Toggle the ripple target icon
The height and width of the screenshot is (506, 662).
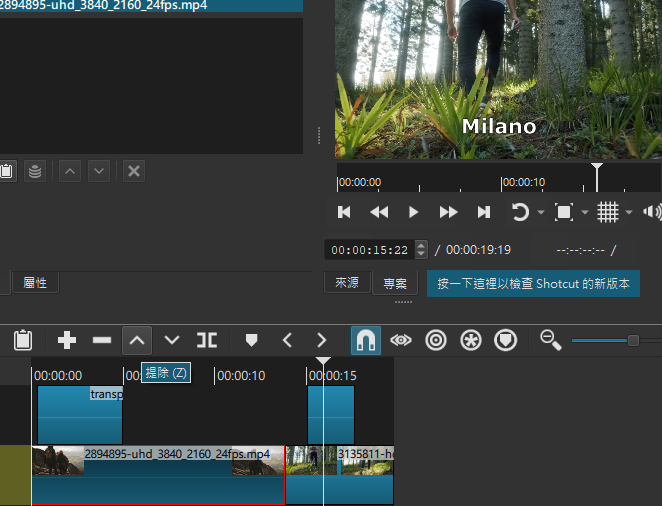436,340
